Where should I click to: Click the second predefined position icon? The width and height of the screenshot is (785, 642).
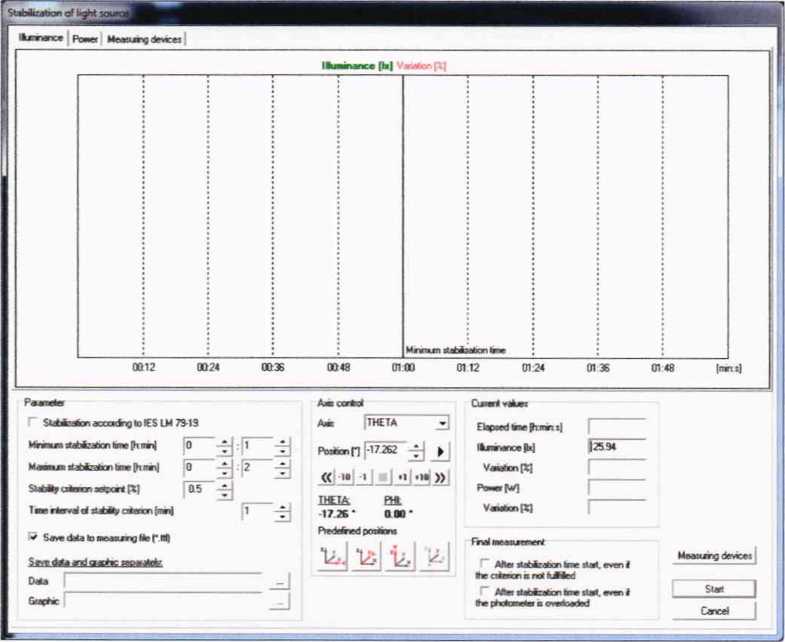pyautogui.click(x=365, y=555)
